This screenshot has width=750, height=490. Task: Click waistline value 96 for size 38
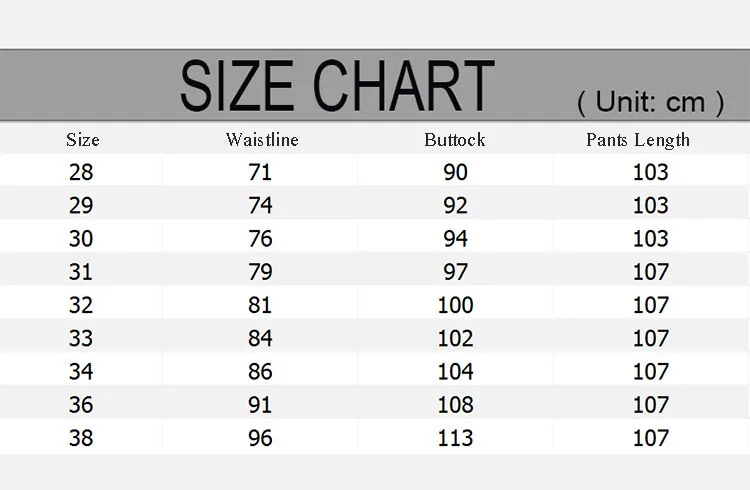tap(260, 438)
